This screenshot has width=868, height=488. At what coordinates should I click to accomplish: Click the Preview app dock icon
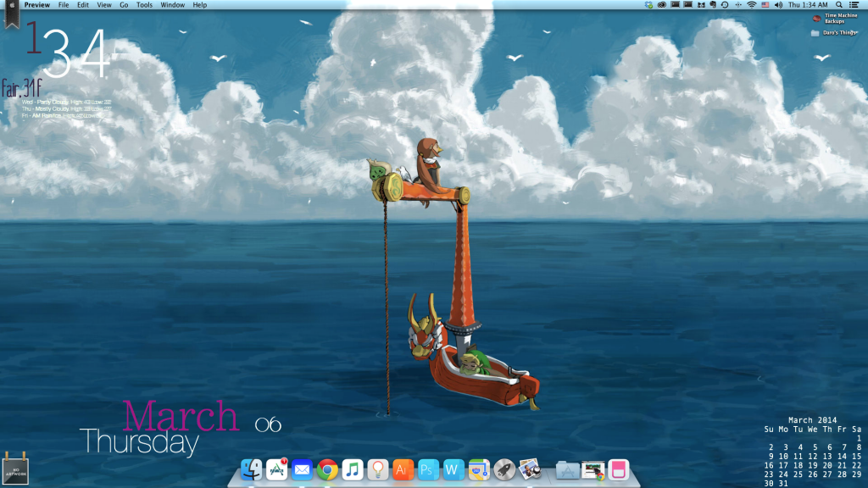coord(530,469)
